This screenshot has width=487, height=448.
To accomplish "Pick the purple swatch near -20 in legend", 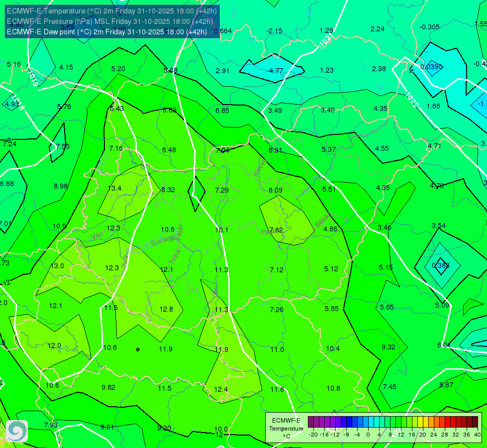I will (x=310, y=422).
